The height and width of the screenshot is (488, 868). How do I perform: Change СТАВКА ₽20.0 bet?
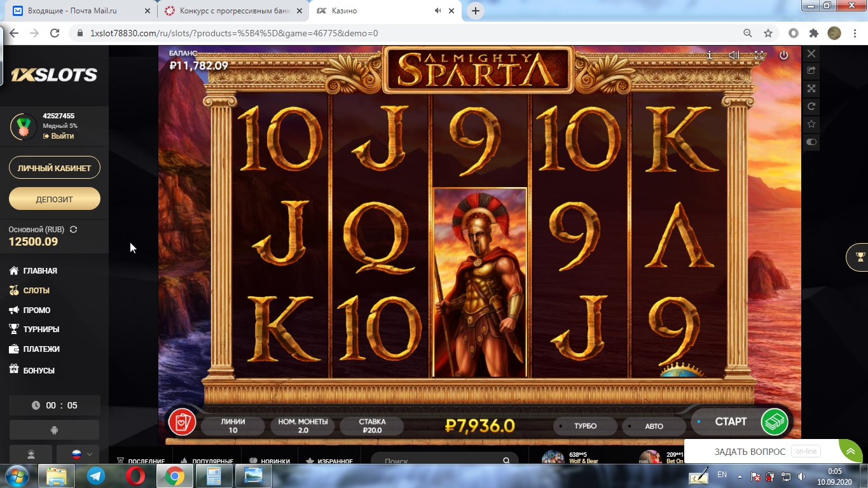pyautogui.click(x=372, y=426)
